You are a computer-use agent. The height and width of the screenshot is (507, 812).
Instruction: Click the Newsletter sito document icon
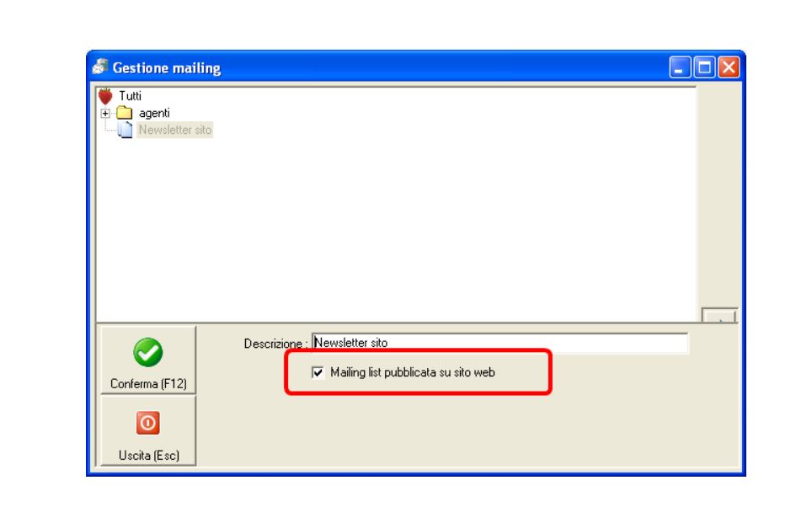point(125,130)
